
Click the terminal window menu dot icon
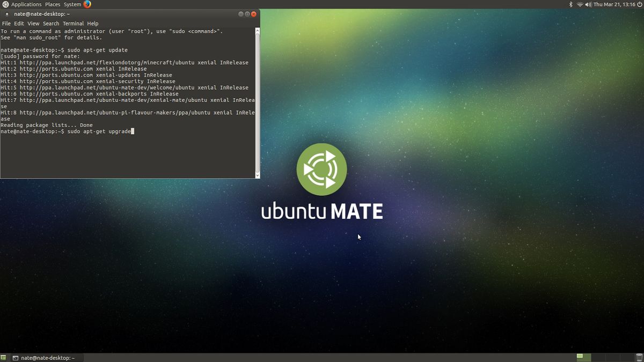[x=6, y=14]
